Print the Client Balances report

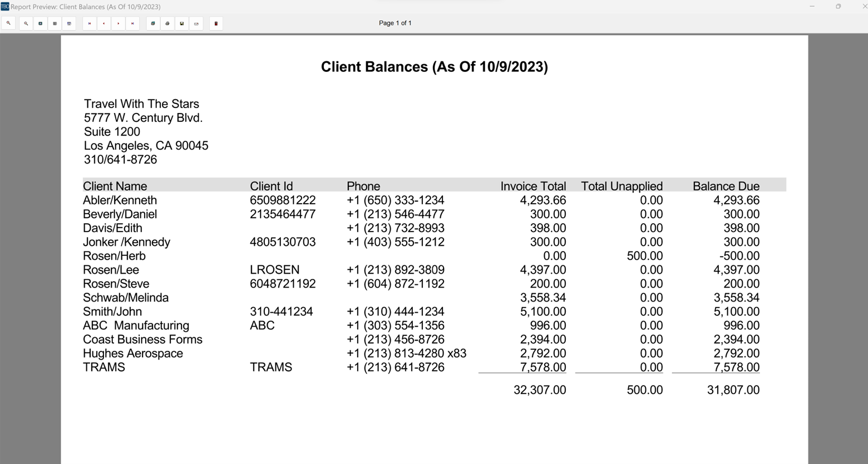(167, 23)
